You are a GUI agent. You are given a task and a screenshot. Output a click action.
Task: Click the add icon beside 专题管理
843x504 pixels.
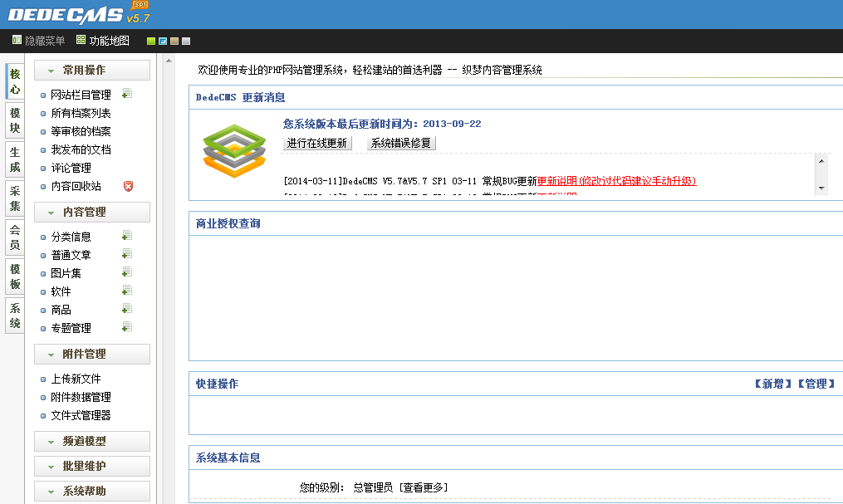click(x=127, y=327)
